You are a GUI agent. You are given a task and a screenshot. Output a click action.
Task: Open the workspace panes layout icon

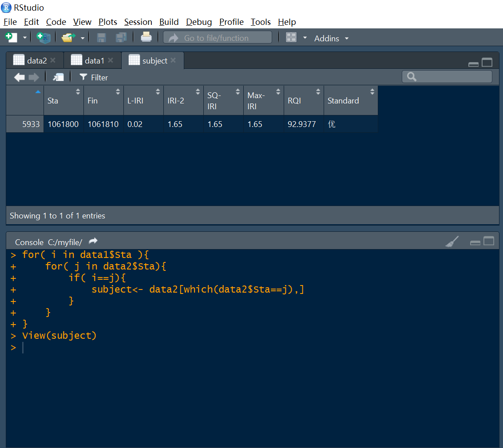(x=291, y=38)
